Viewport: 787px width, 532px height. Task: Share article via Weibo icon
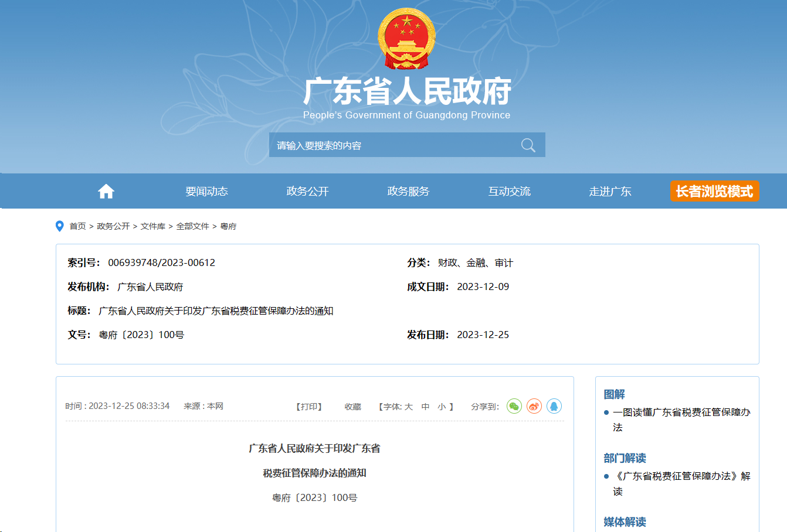click(534, 406)
